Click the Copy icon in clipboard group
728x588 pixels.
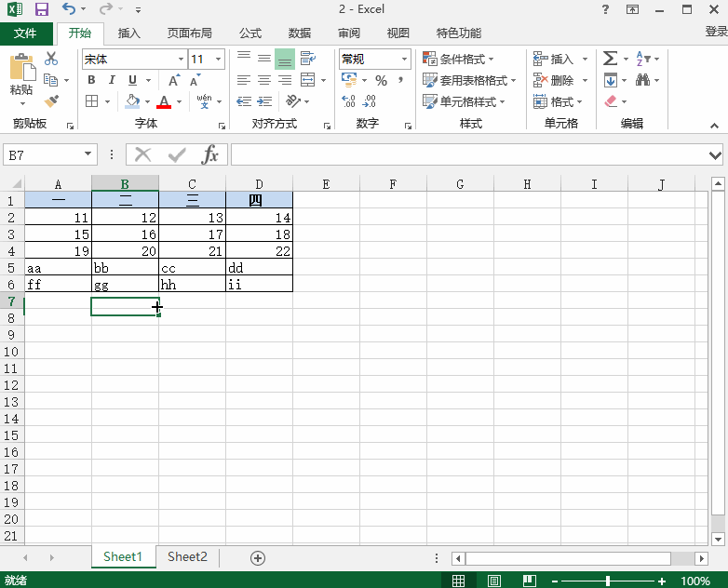(50, 80)
